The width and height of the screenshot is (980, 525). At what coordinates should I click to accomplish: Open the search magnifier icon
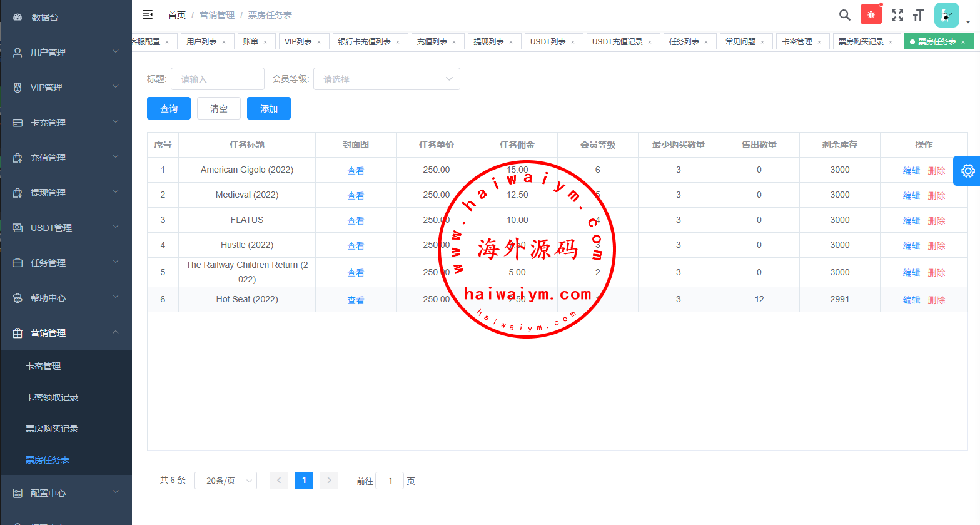click(844, 15)
